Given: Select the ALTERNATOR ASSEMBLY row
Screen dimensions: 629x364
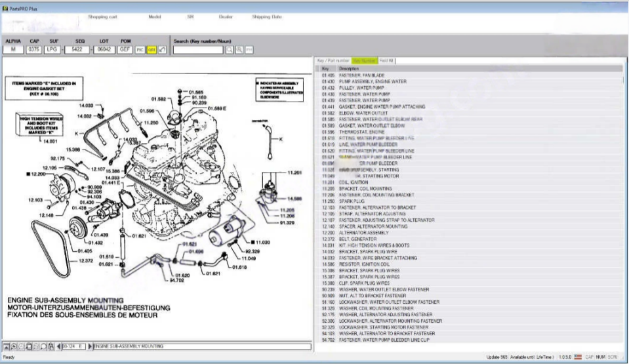Looking at the screenshot, I should click(x=363, y=233).
